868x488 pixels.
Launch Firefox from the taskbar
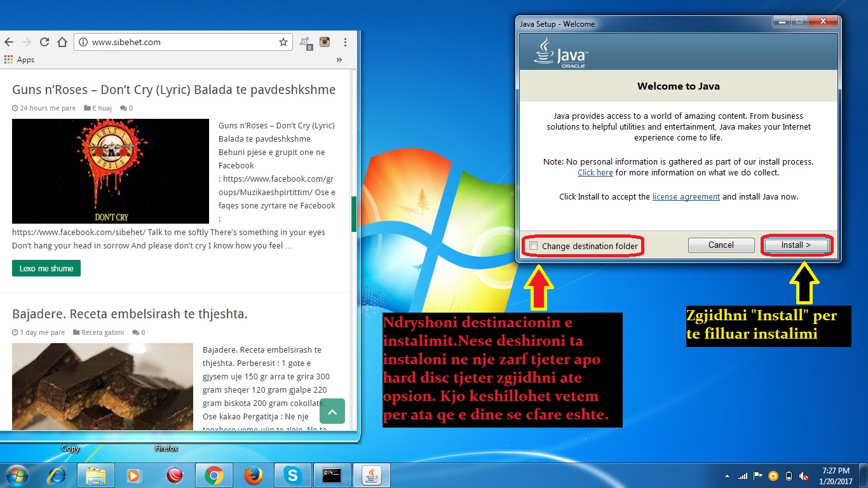coord(254,475)
